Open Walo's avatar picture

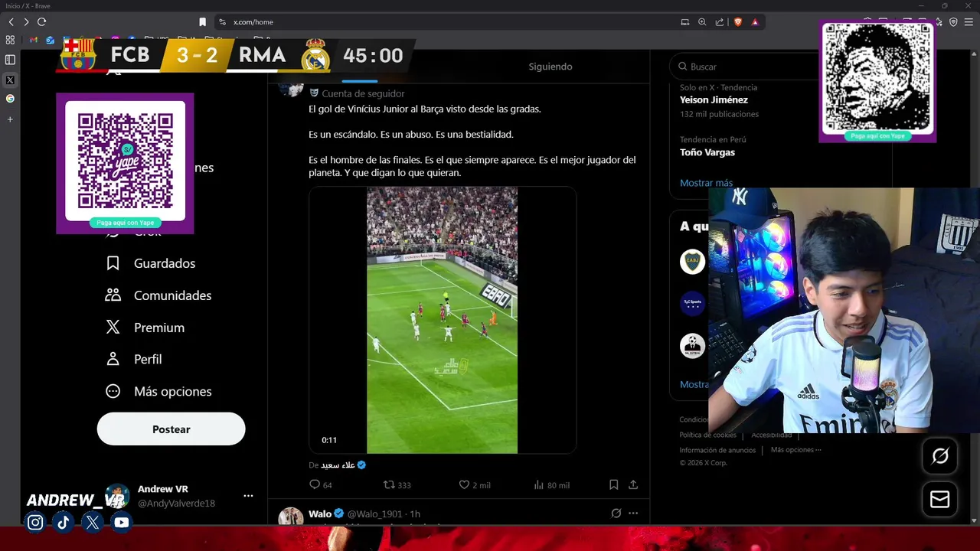291,517
